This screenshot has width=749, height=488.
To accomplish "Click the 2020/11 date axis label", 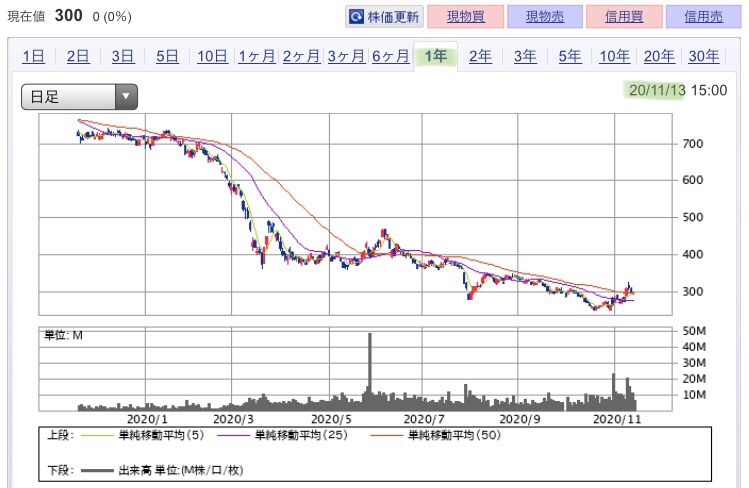I will pyautogui.click(x=617, y=419).
